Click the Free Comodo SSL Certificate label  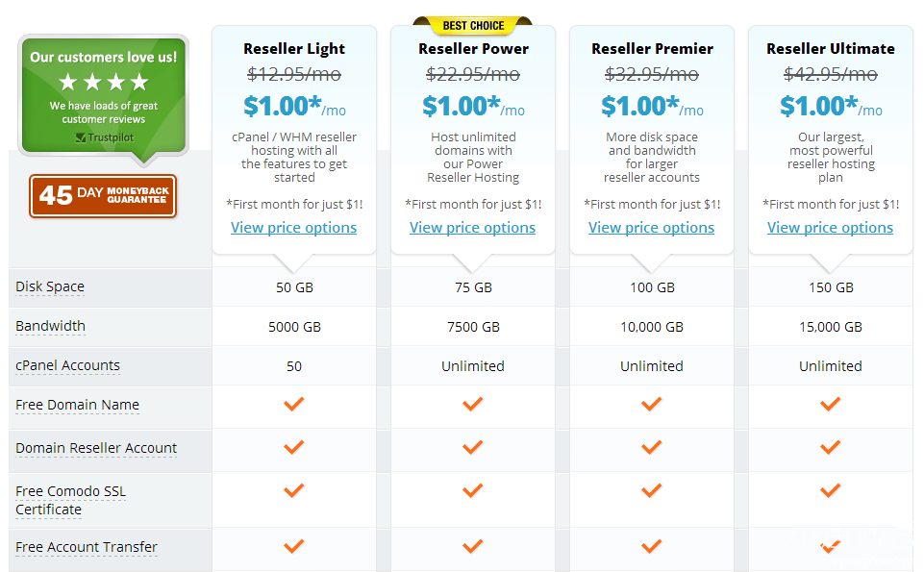70,500
